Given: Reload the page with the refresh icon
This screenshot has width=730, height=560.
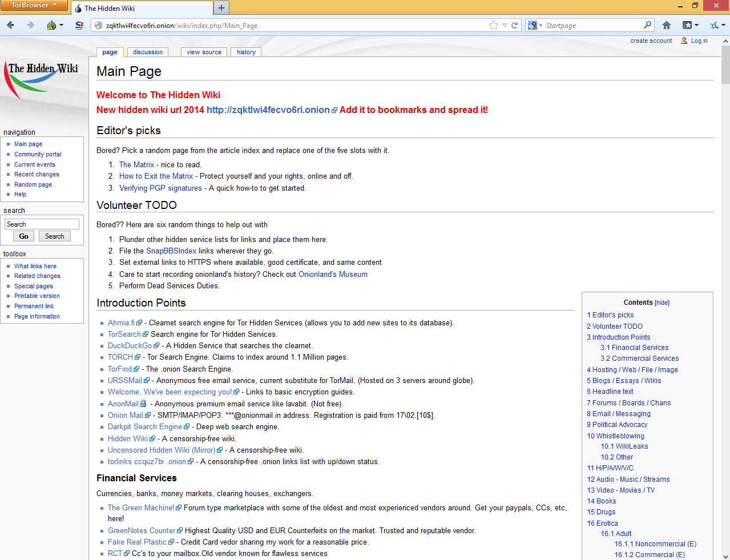Looking at the screenshot, I should pos(515,25).
